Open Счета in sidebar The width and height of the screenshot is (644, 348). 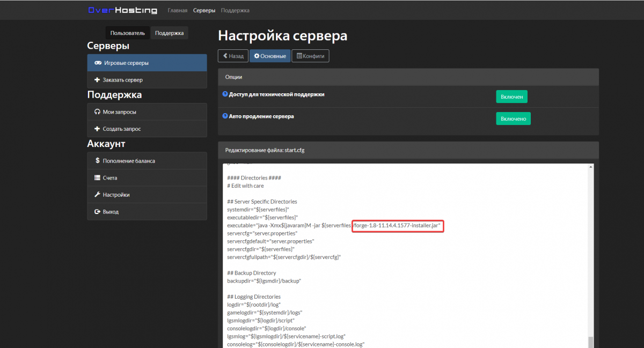147,177
